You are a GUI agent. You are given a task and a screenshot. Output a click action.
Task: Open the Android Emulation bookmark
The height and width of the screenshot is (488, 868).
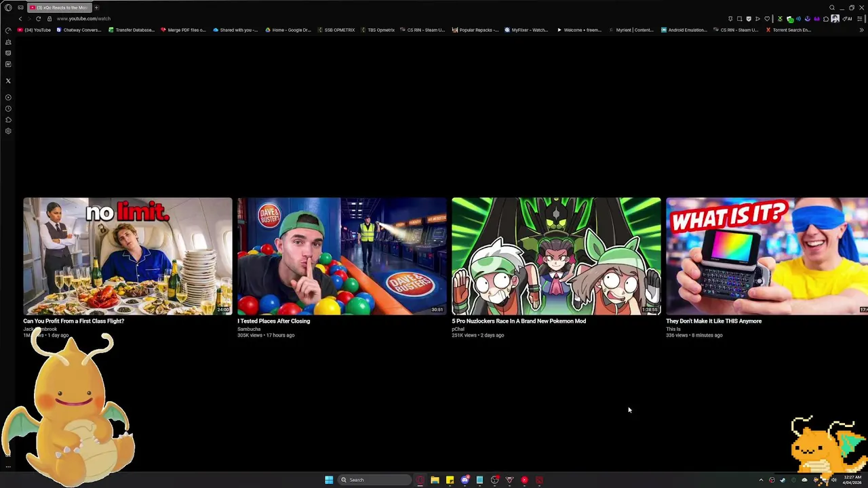tap(684, 30)
